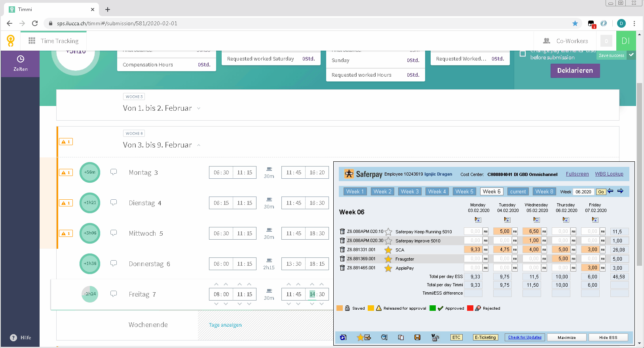
Task: Delete the Saferpay Keep Running 5010 row
Action: pos(342,231)
